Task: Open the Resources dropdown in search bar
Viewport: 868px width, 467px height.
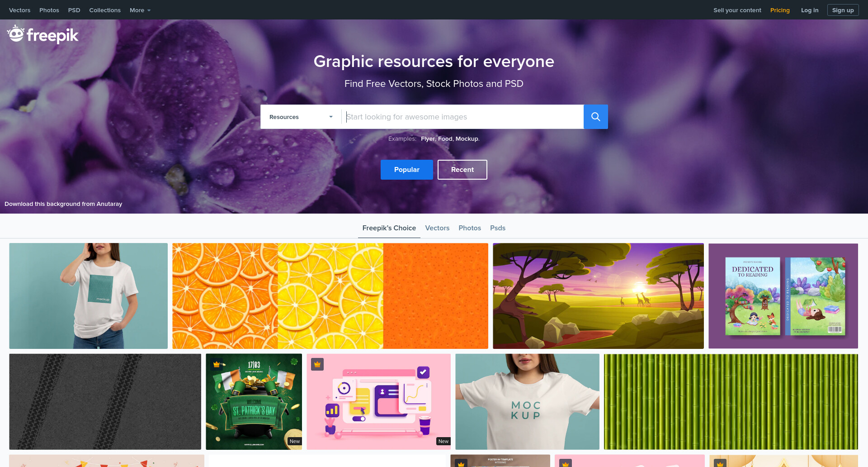Action: pyautogui.click(x=301, y=117)
